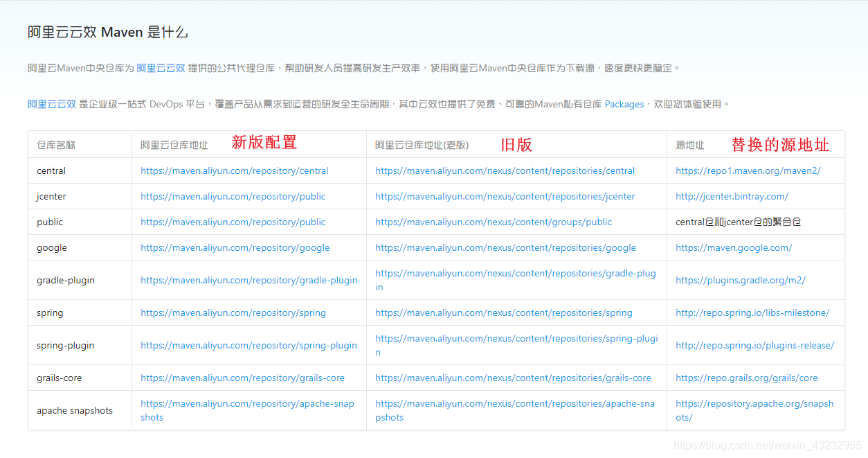868x458 pixels.
Task: Open old nexus/content/repositories/gradle-plugin link
Action: click(x=516, y=280)
